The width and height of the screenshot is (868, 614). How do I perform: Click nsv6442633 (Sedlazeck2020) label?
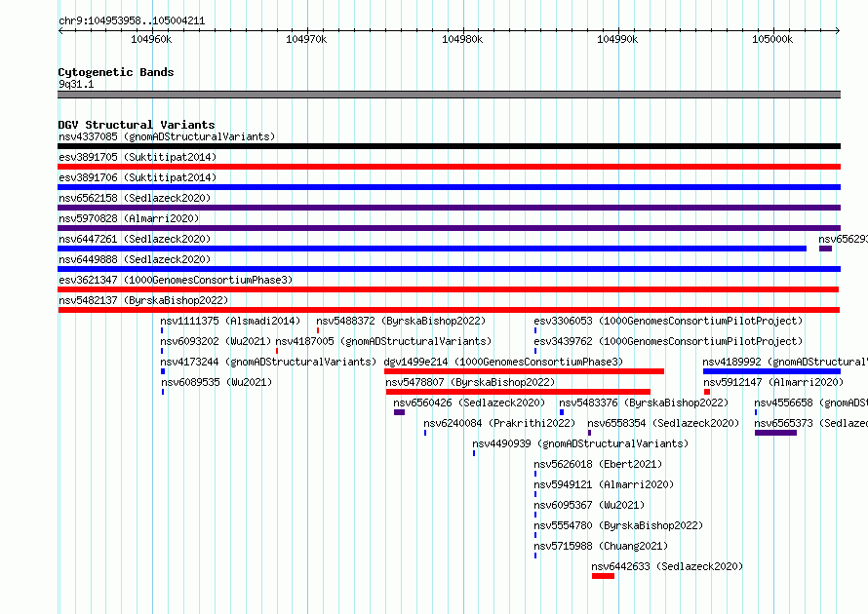click(667, 566)
